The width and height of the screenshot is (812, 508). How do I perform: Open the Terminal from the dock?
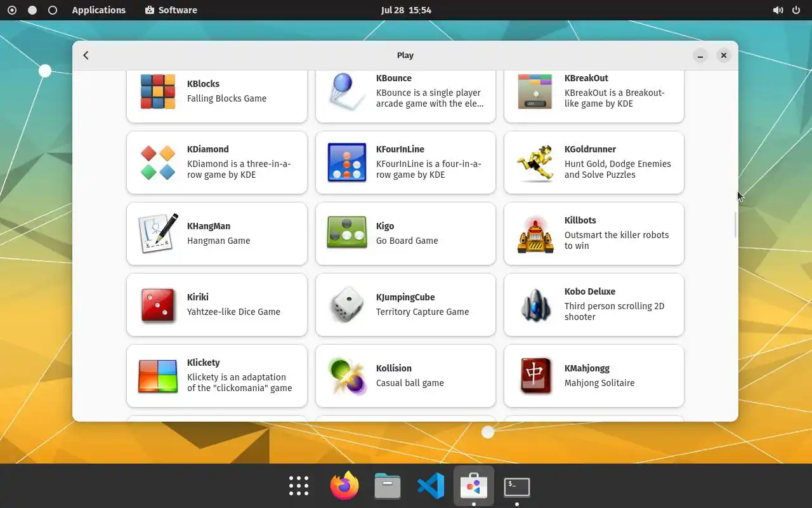517,486
